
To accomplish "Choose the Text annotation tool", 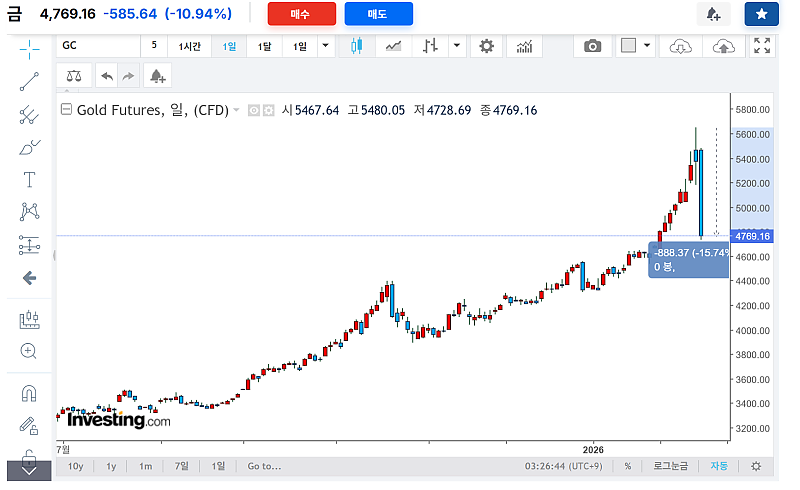I will pos(29,180).
